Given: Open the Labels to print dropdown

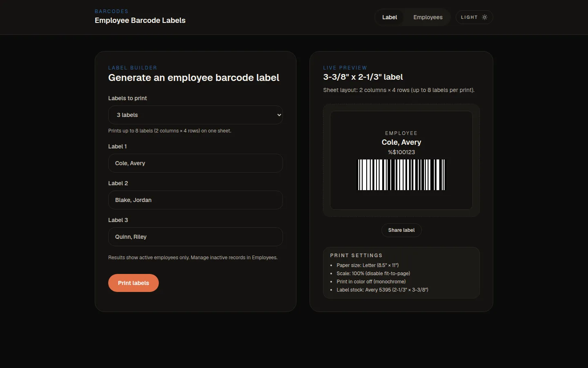Looking at the screenshot, I should pyautogui.click(x=195, y=115).
